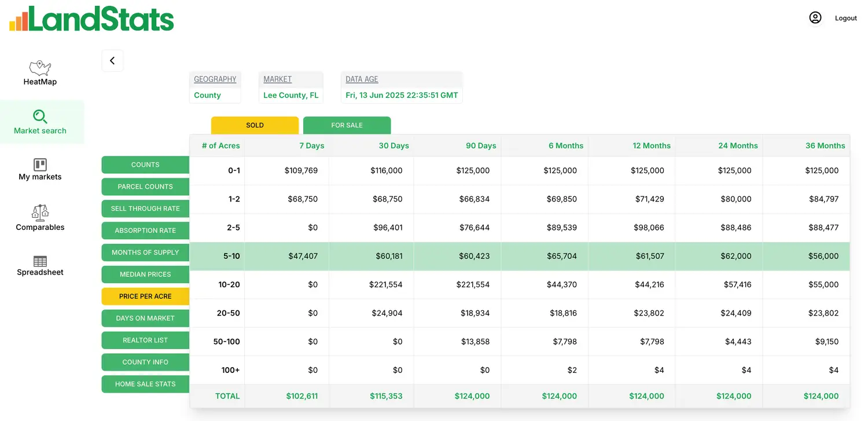Log out using the Logout link

(845, 18)
